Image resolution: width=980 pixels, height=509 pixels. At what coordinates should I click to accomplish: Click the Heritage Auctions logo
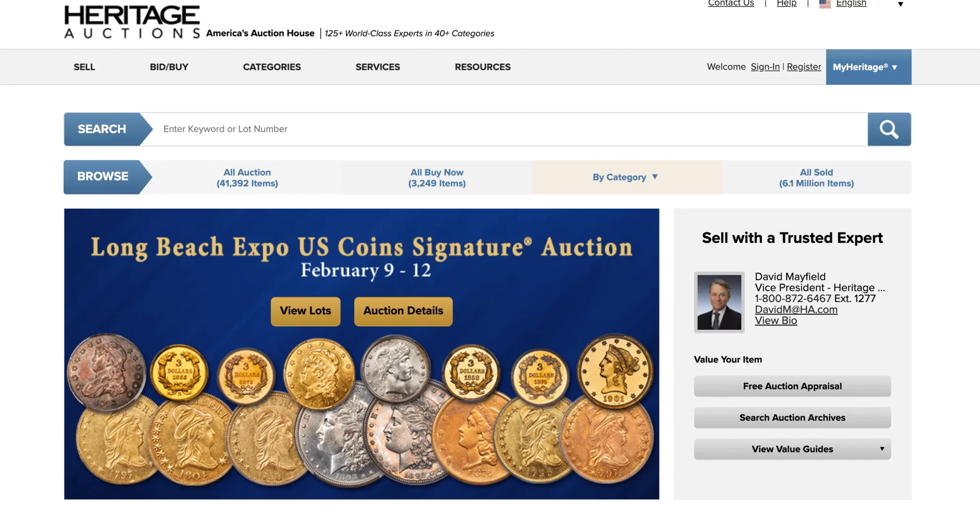[132, 22]
